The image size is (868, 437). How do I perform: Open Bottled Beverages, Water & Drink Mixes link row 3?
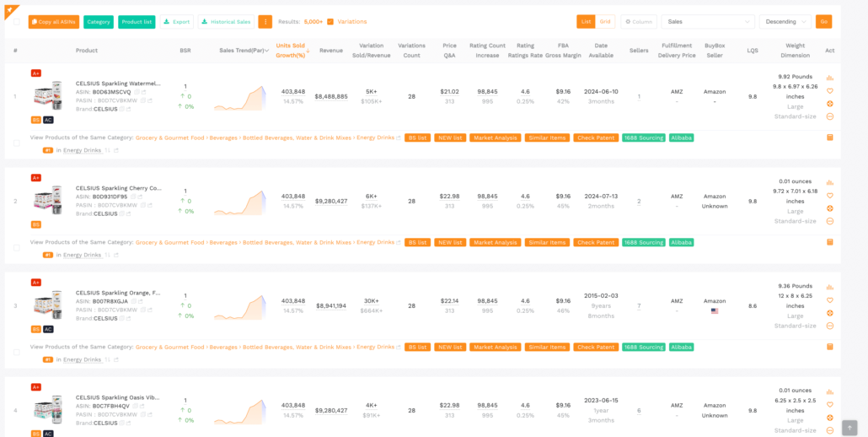(x=297, y=348)
